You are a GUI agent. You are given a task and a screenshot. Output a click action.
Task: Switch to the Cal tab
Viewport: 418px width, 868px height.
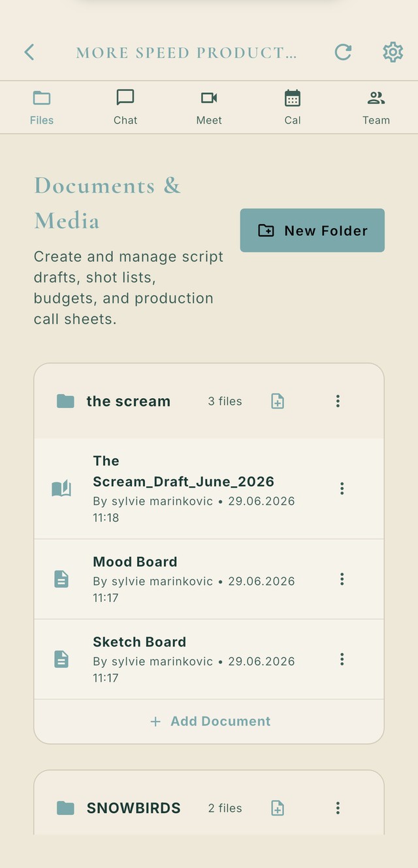click(293, 108)
